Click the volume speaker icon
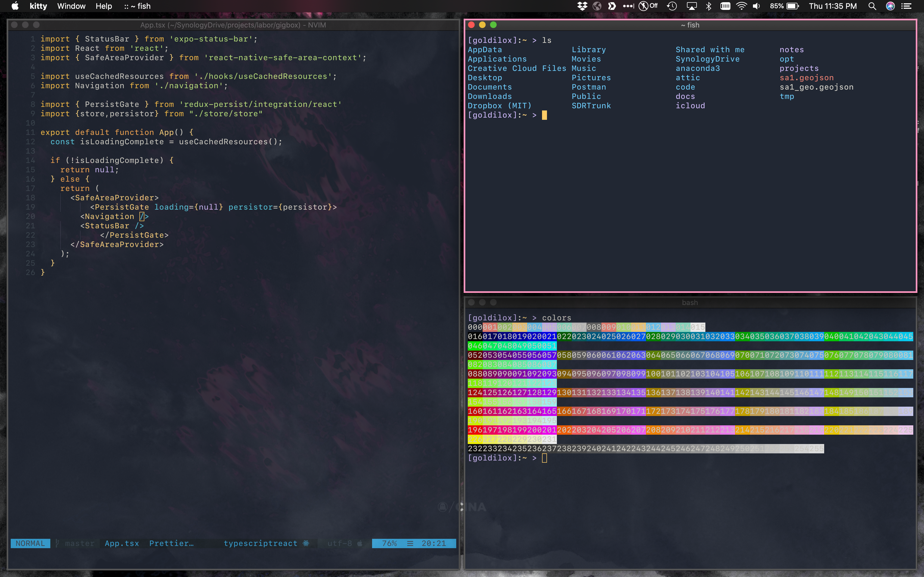 tap(756, 6)
